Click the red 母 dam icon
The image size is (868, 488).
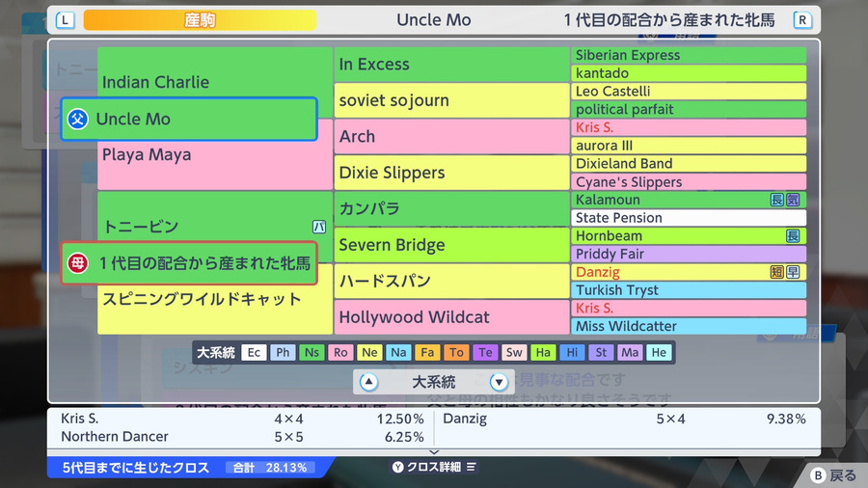77,263
